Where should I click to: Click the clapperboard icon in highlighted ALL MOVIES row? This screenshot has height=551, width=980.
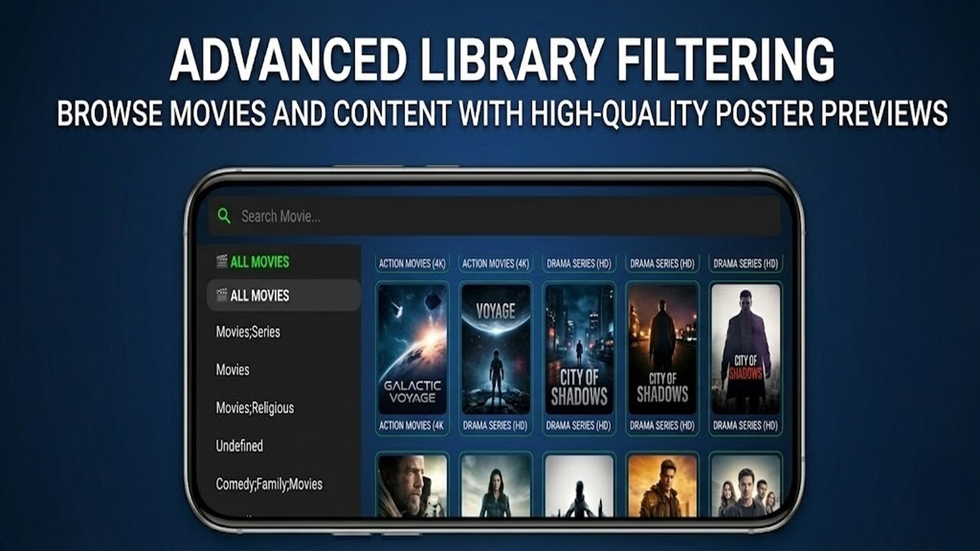tap(222, 295)
